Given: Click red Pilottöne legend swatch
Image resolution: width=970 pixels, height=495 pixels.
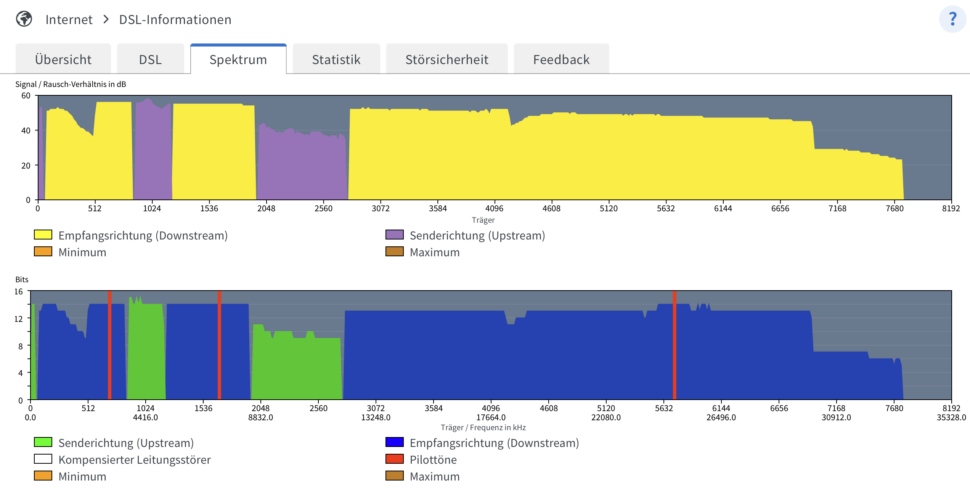Looking at the screenshot, I should (x=395, y=460).
